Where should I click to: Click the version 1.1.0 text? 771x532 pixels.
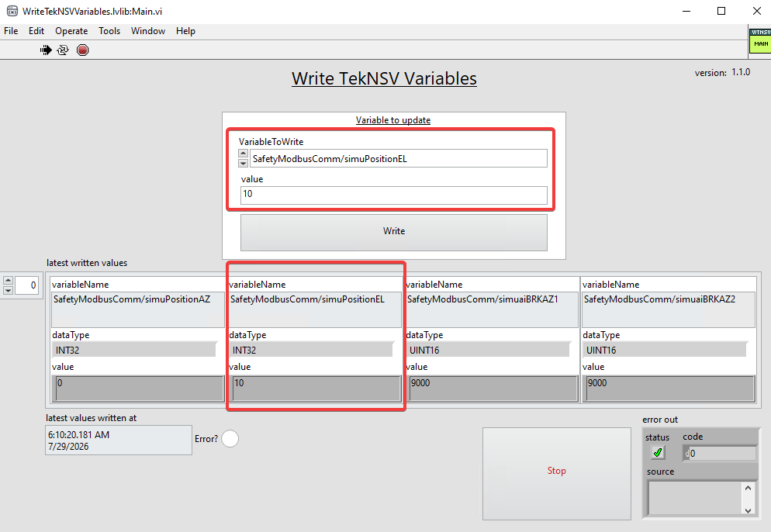[722, 72]
